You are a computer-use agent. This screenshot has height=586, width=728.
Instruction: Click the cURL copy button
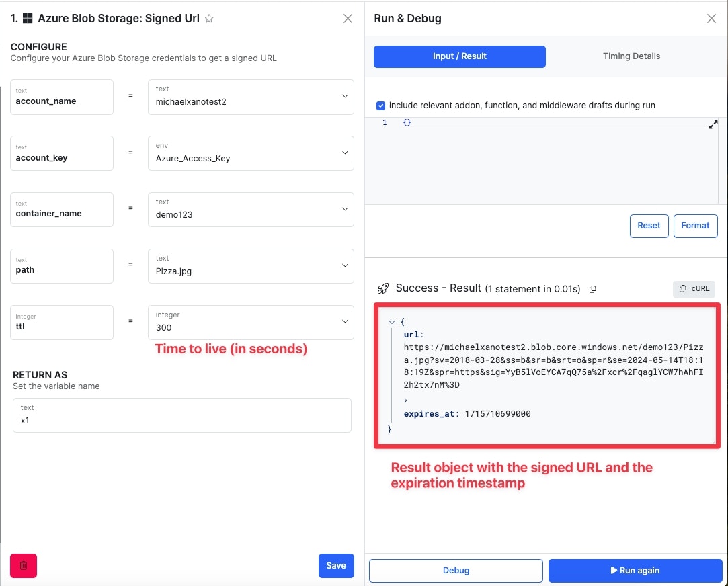pos(694,288)
